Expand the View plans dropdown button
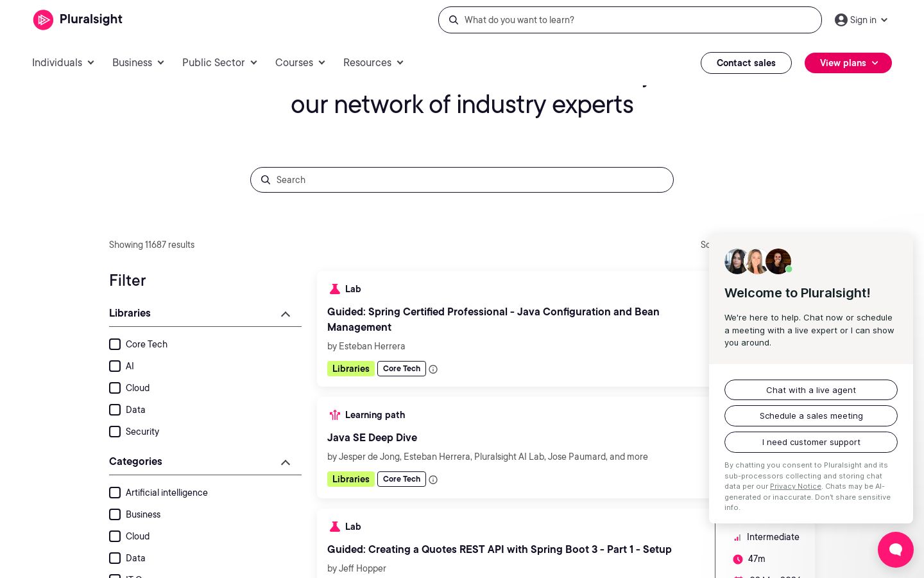This screenshot has height=578, width=924. tap(848, 63)
